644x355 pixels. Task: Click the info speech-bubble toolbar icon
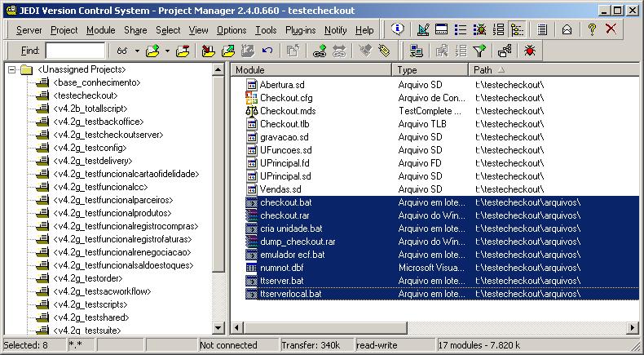398,29
